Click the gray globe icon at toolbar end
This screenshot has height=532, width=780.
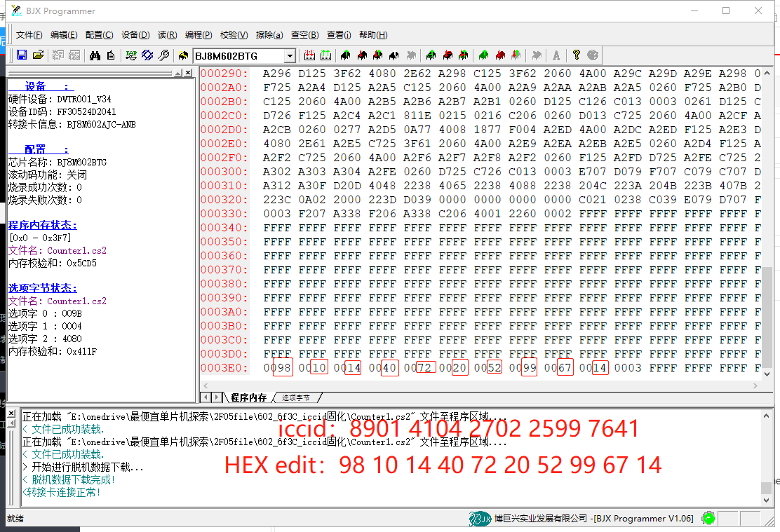tap(593, 55)
